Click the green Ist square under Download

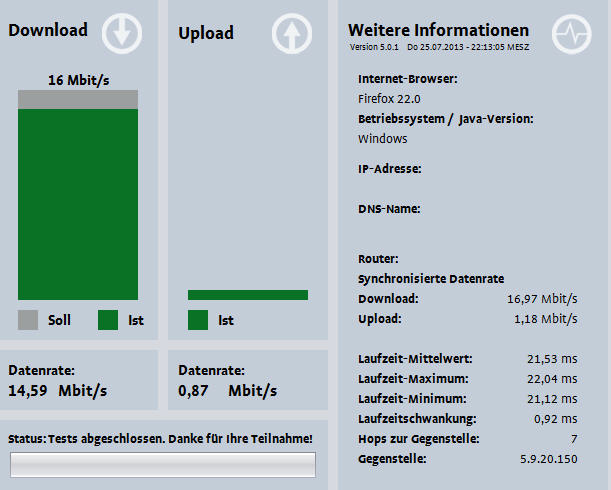click(108, 320)
